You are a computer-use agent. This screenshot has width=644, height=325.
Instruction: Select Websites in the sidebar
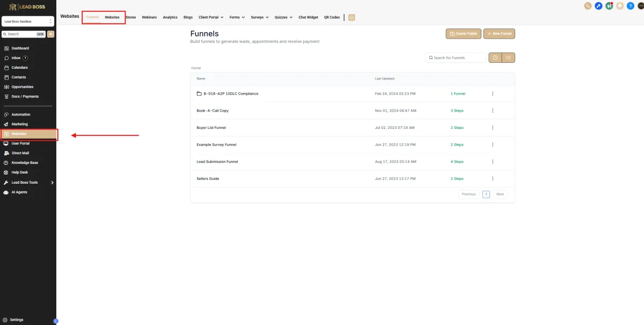[28, 134]
